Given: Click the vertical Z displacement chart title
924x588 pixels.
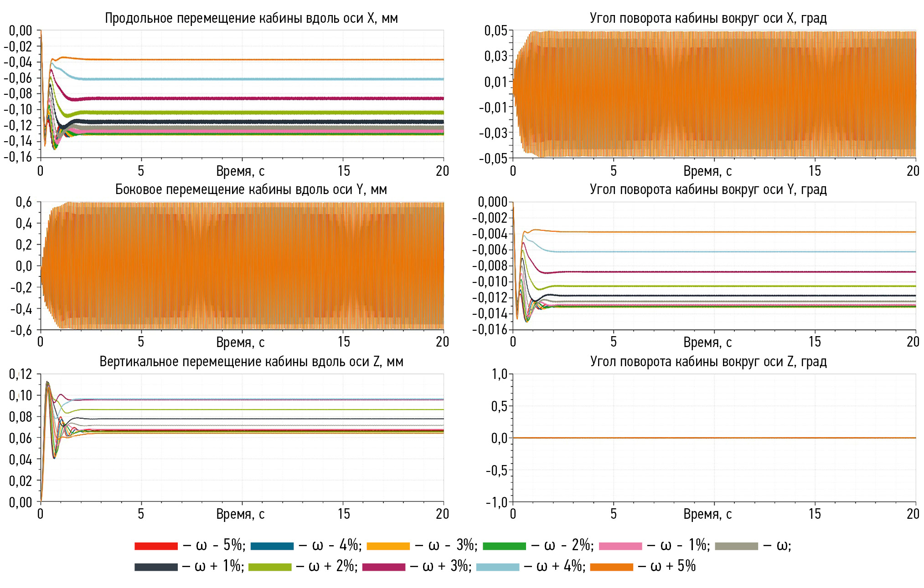Looking at the screenshot, I should click(x=251, y=362).
